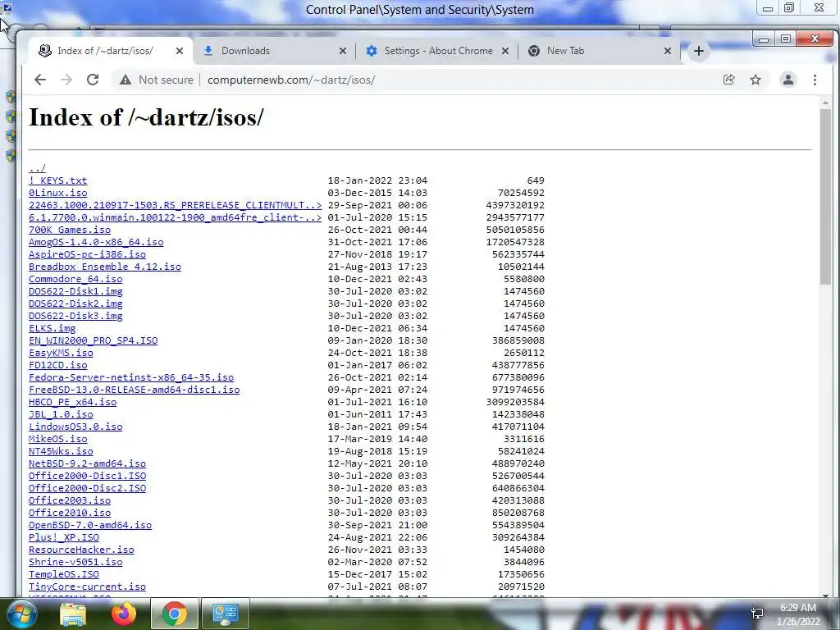The height and width of the screenshot is (630, 840).
Task: Open the Chrome profile avatar menu
Action: [x=788, y=80]
